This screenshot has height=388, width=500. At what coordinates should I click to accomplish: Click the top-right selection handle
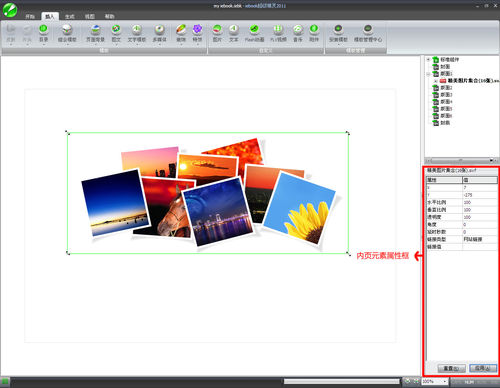coord(348,133)
